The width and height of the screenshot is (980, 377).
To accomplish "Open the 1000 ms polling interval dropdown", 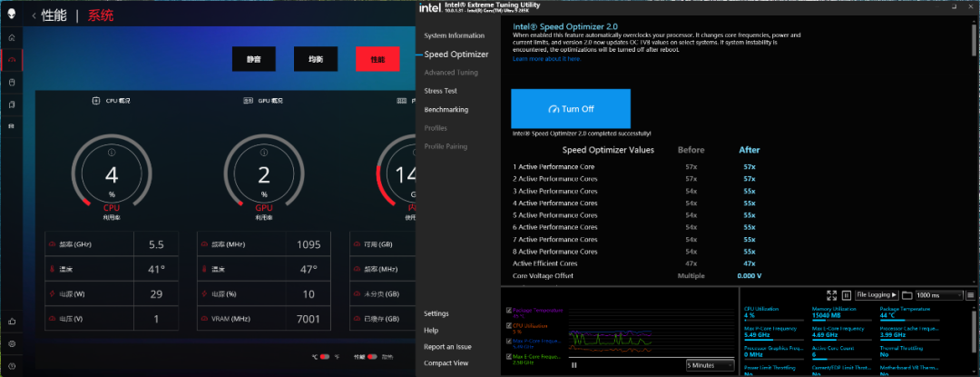I will [939, 295].
